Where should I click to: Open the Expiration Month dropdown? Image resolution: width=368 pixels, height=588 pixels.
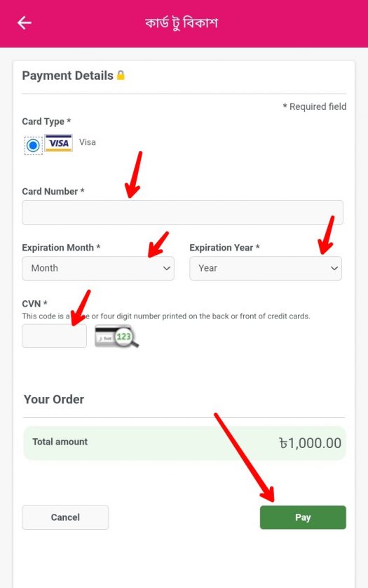coord(98,268)
